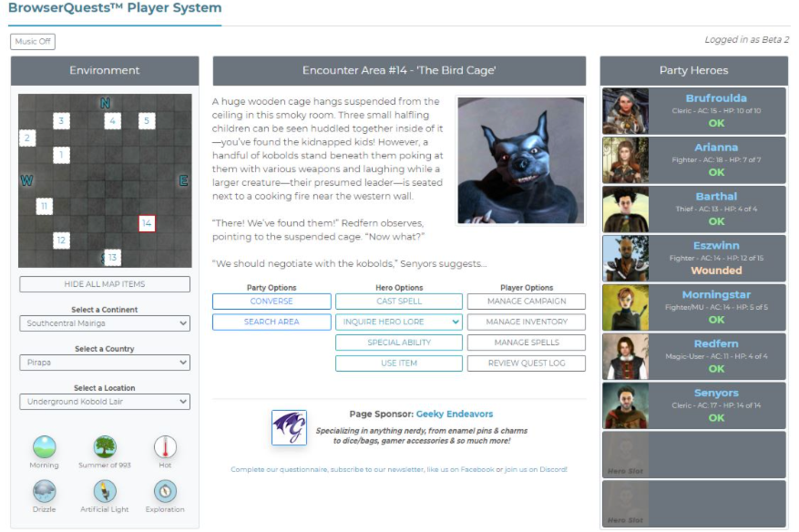Click the Summer of 993 season icon
Image resolution: width=799 pixels, height=532 pixels.
[103, 447]
